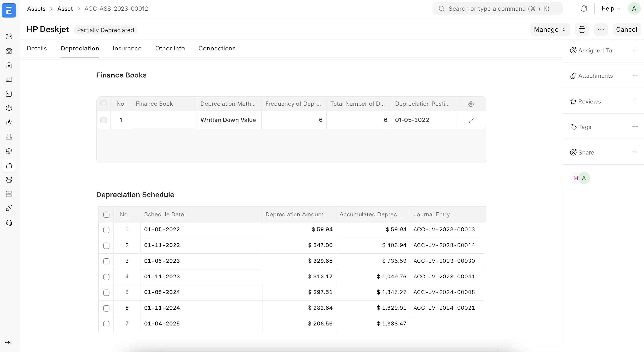The image size is (644, 352).
Task: Open the wrench tools icon at sidebar top
Action: point(9,37)
